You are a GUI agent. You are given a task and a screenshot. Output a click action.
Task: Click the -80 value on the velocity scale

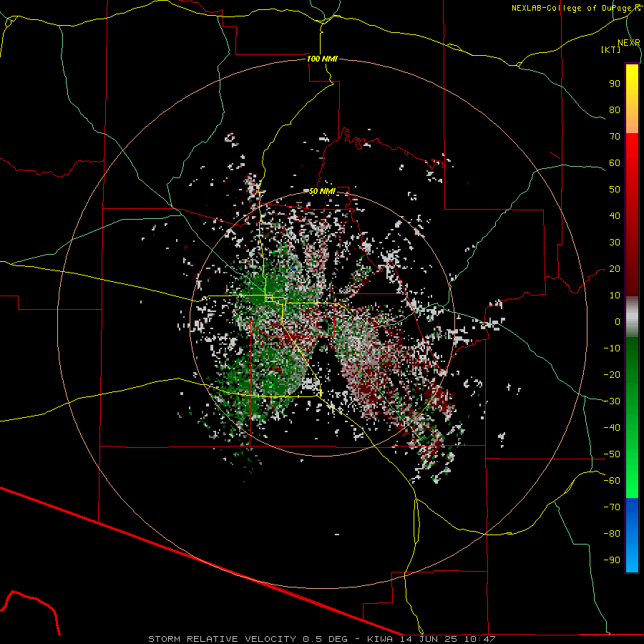pyautogui.click(x=612, y=534)
